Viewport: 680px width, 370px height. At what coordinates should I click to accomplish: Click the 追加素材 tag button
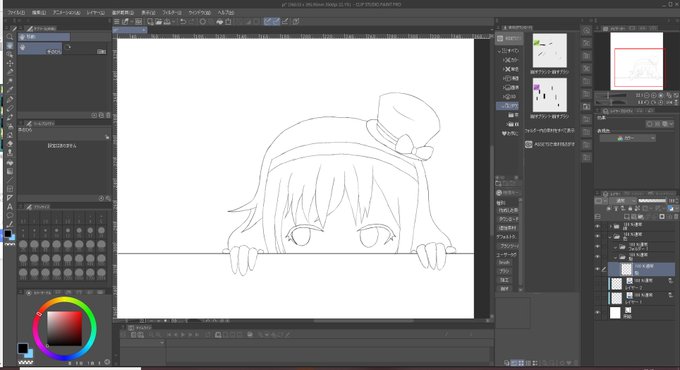tap(507, 228)
